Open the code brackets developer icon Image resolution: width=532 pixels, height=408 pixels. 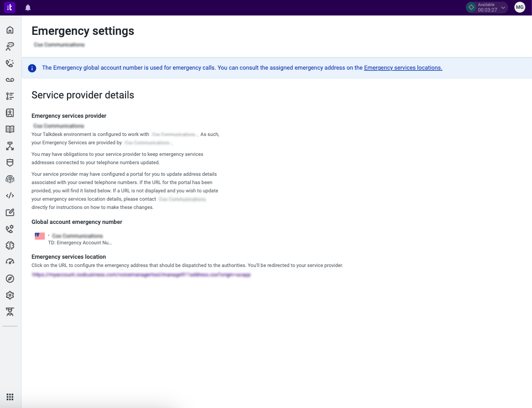pos(10,196)
